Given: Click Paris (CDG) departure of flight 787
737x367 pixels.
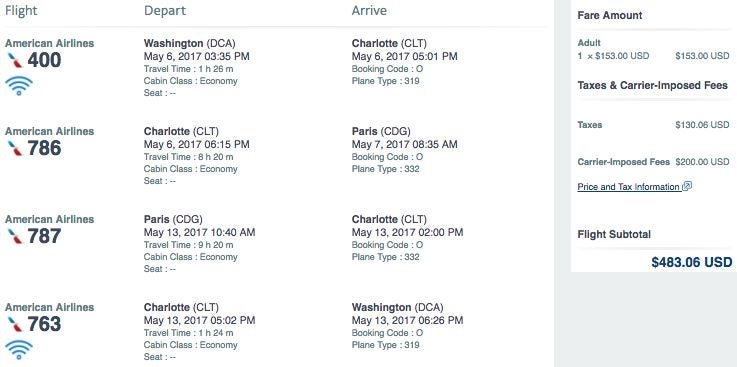Looking at the screenshot, I should 173,219.
